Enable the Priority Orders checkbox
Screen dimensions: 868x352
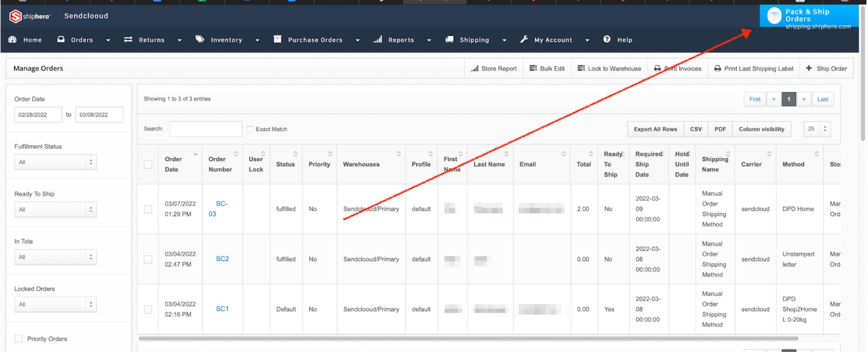coord(19,339)
